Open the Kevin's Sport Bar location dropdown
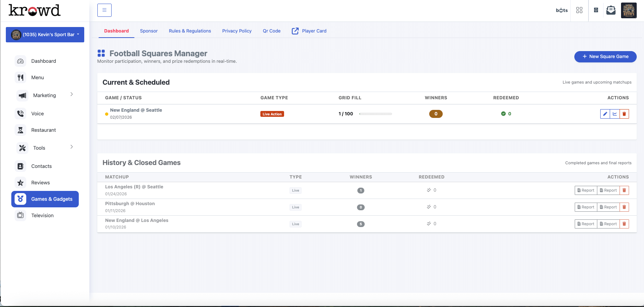The image size is (644, 307). (45, 35)
